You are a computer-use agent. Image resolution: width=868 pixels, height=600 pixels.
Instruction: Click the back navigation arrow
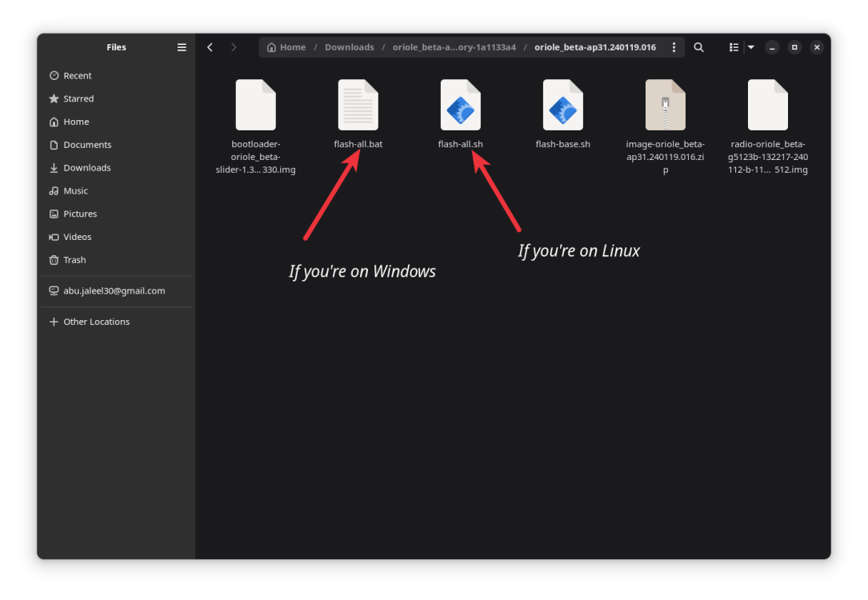point(210,46)
